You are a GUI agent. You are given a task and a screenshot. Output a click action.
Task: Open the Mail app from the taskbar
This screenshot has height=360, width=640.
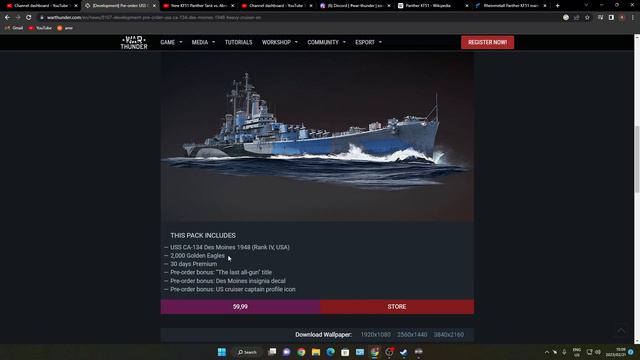pyautogui.click(x=360, y=352)
